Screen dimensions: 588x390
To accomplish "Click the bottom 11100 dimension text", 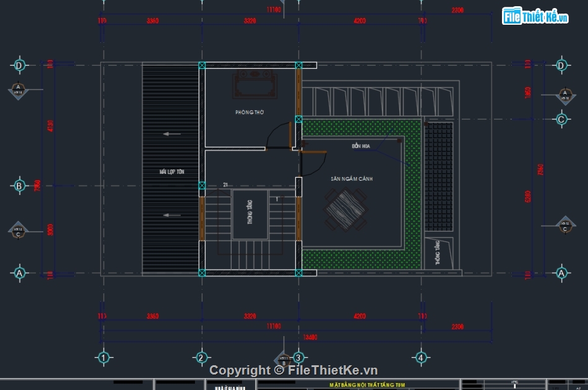I will (274, 326).
